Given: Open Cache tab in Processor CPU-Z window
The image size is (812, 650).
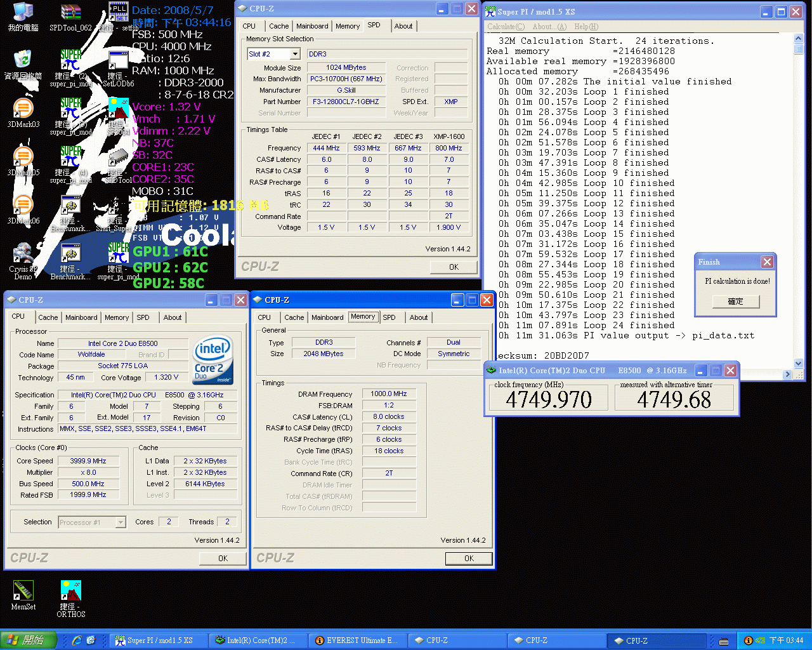Looking at the screenshot, I should pos(48,317).
